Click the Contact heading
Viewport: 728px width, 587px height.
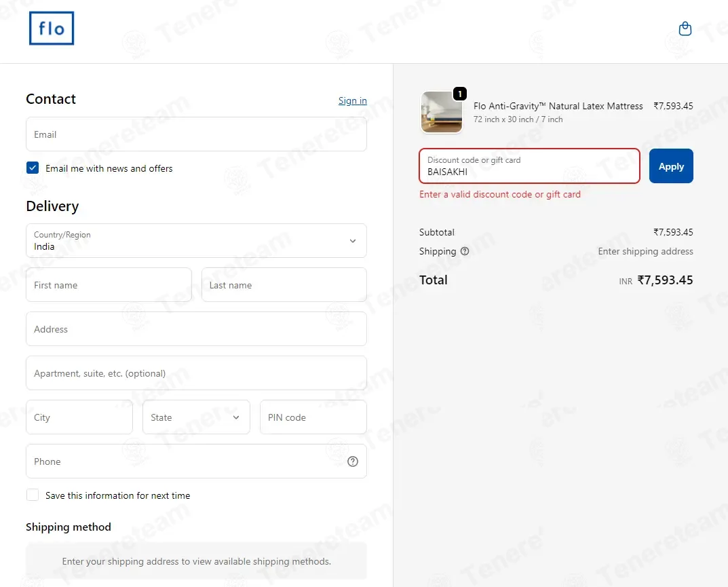click(51, 99)
